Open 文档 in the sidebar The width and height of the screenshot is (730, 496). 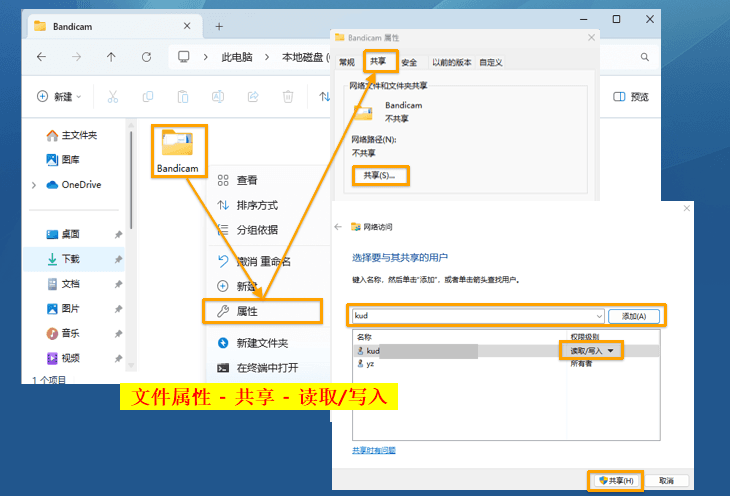[63, 284]
